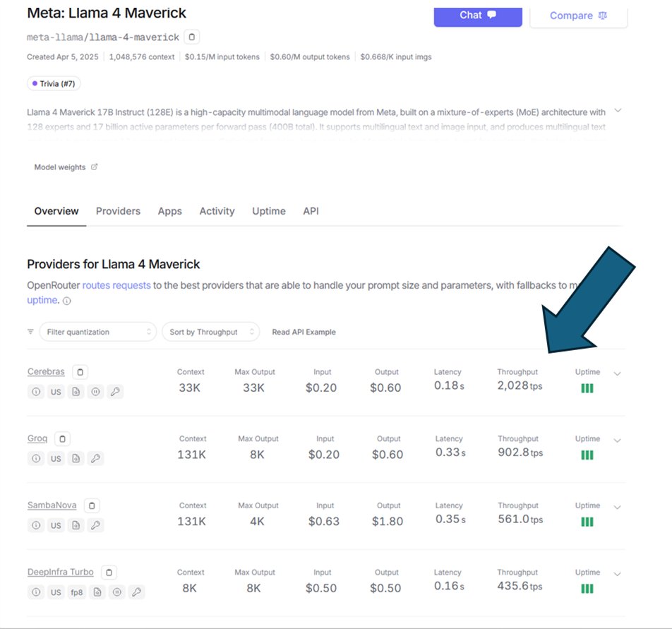Click the pause-circle icon in the Cerebras row
The image size is (672, 629).
(95, 392)
